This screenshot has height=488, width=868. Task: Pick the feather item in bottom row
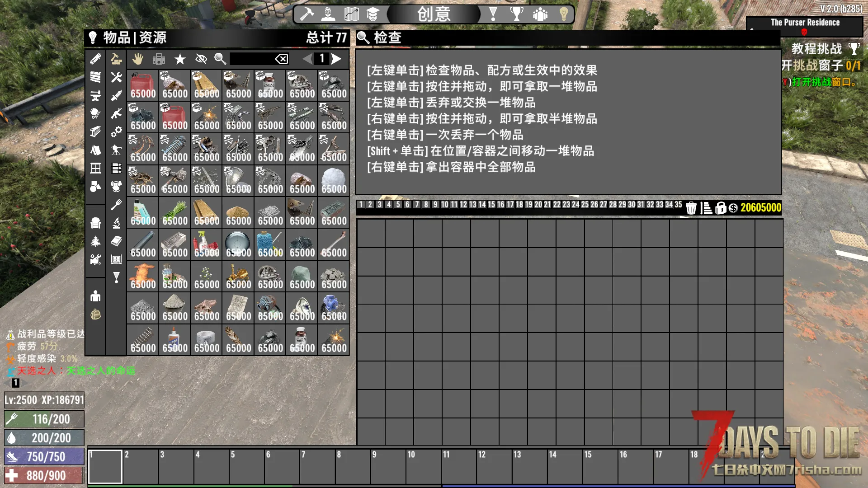(238, 340)
